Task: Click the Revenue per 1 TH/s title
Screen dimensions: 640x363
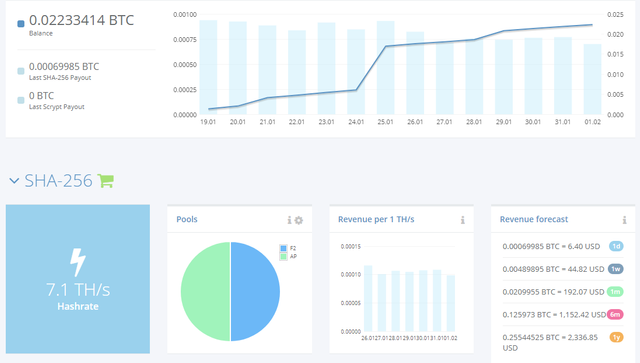Action: [x=376, y=219]
